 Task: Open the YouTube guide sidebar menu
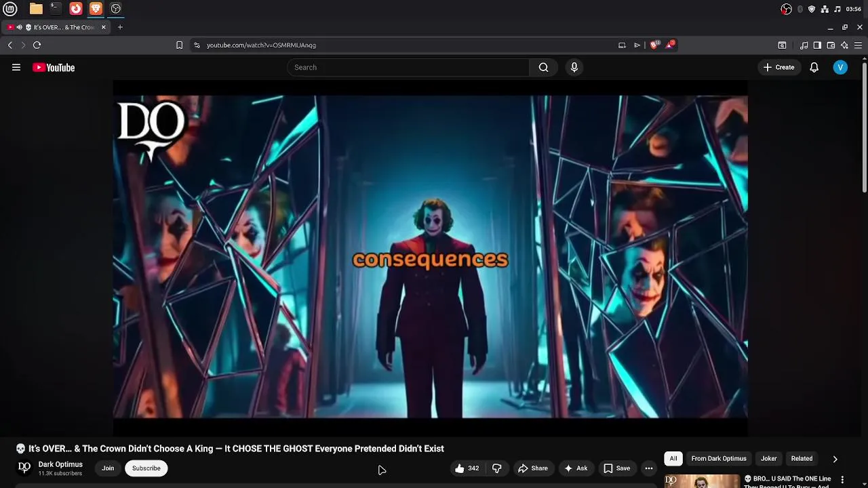(16, 67)
